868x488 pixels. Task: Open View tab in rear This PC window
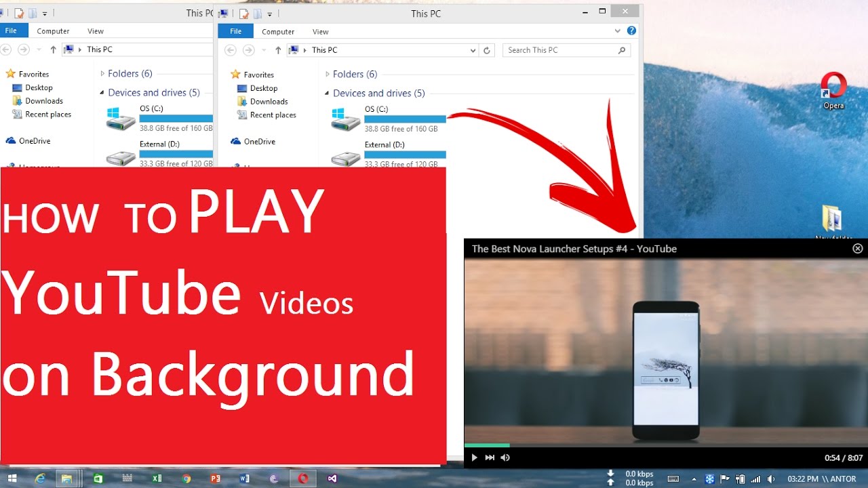[x=96, y=30]
